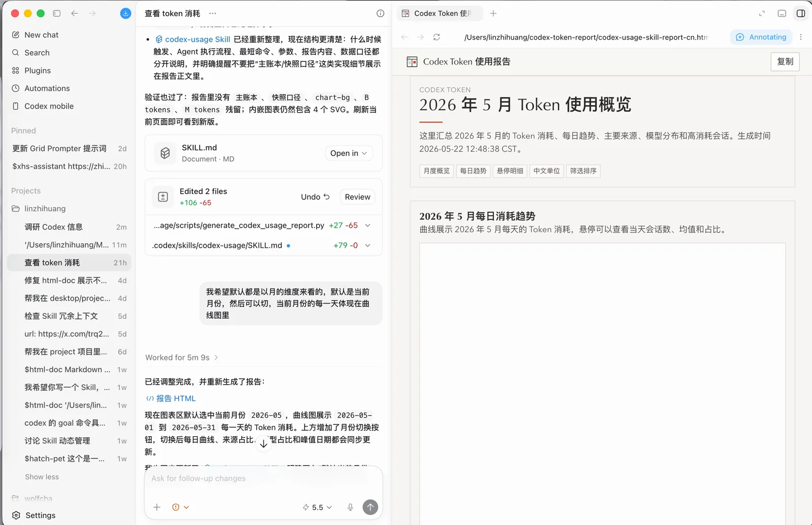Toggle the right side panel layout icon
The image size is (812, 525).
[801, 13]
